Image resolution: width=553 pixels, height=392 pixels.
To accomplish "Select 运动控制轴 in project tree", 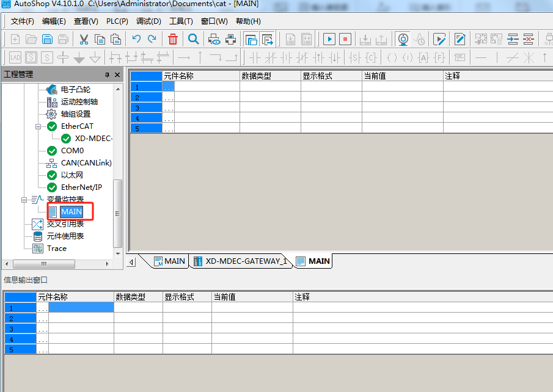I will pos(79,102).
